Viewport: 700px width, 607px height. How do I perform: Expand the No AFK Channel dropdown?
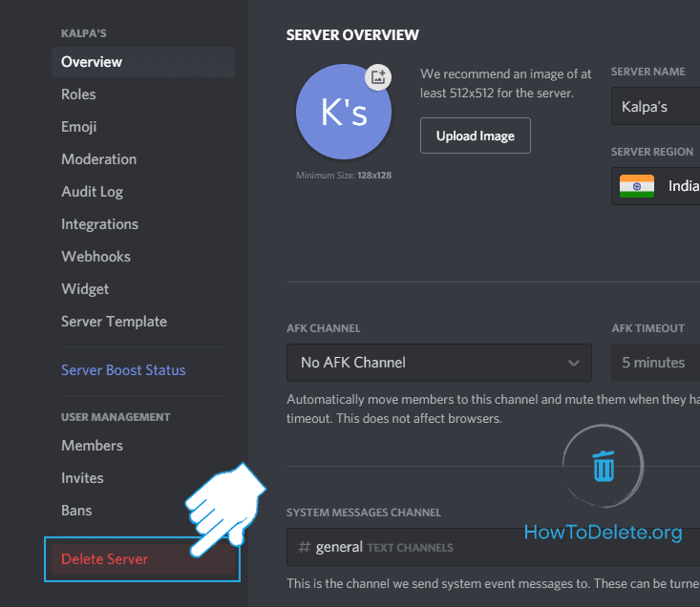(438, 363)
